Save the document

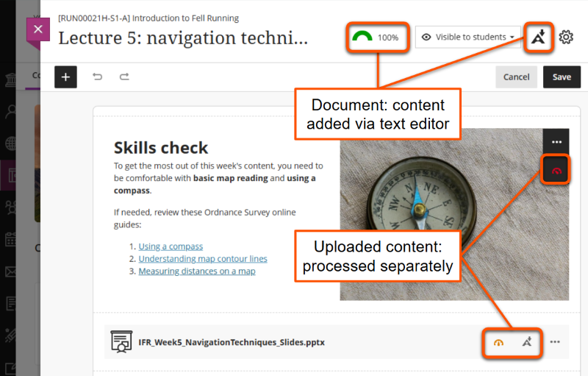(562, 77)
